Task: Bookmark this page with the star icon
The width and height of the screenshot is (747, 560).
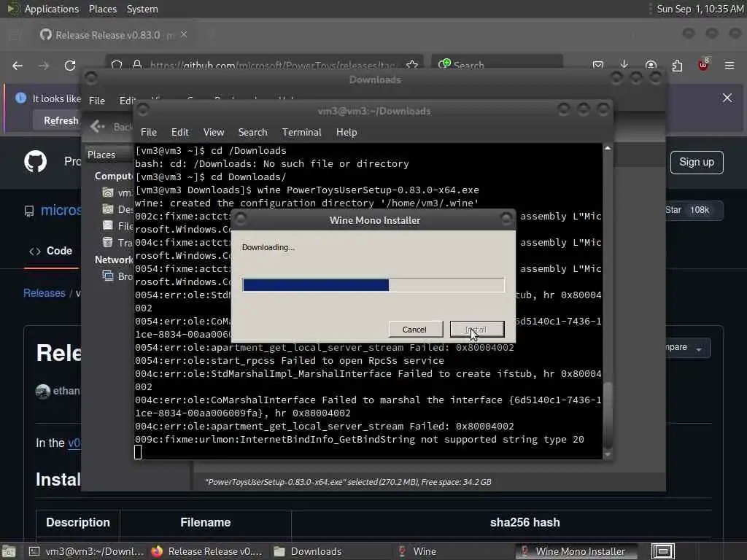Action: point(412,65)
